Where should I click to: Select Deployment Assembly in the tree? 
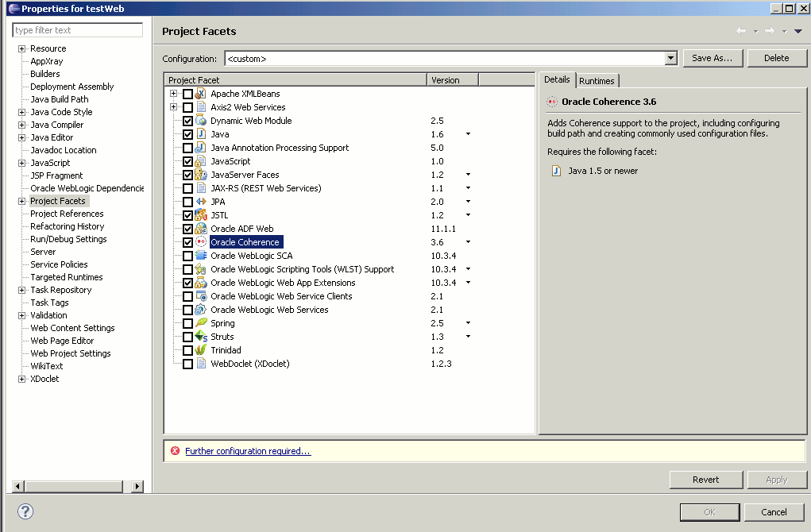72,87
